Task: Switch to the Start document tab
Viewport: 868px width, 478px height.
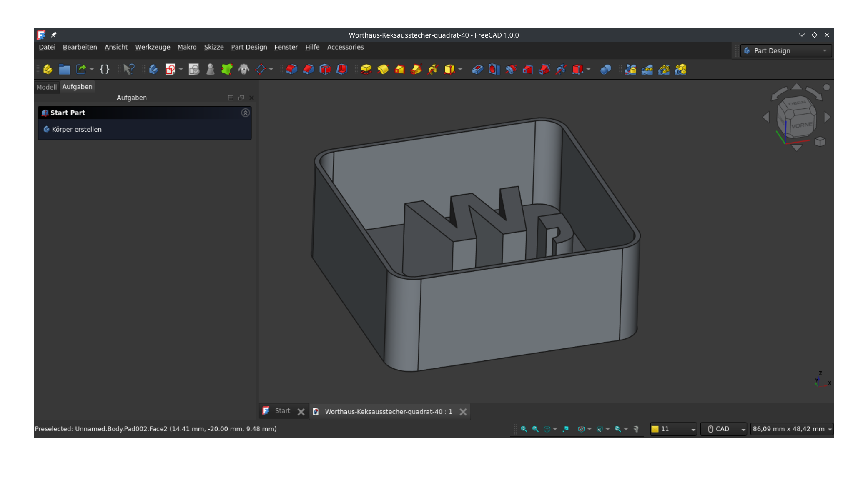Action: point(282,411)
